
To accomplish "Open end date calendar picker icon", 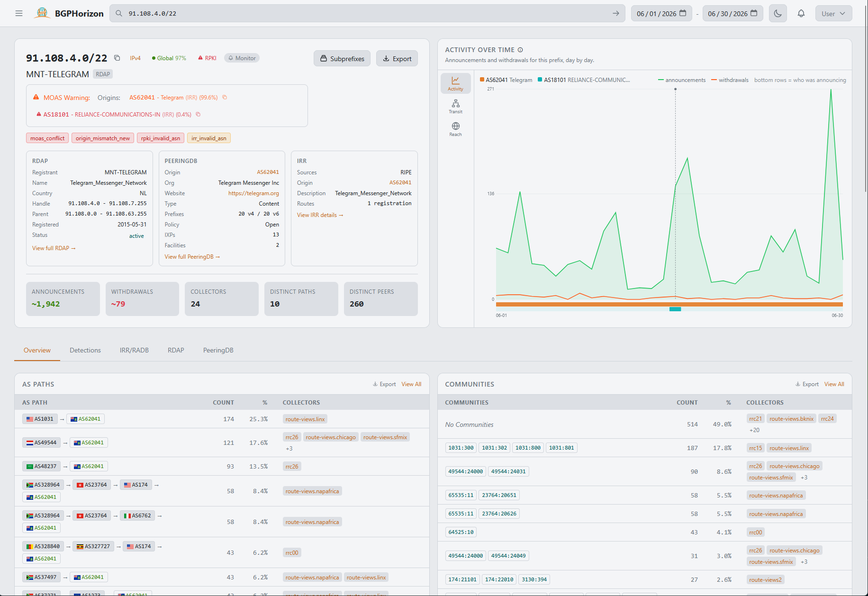I will point(754,13).
